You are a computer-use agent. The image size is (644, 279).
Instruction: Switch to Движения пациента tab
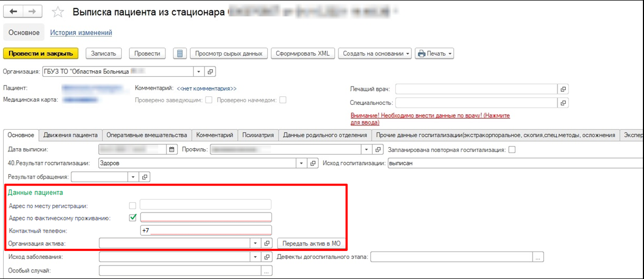pos(71,135)
